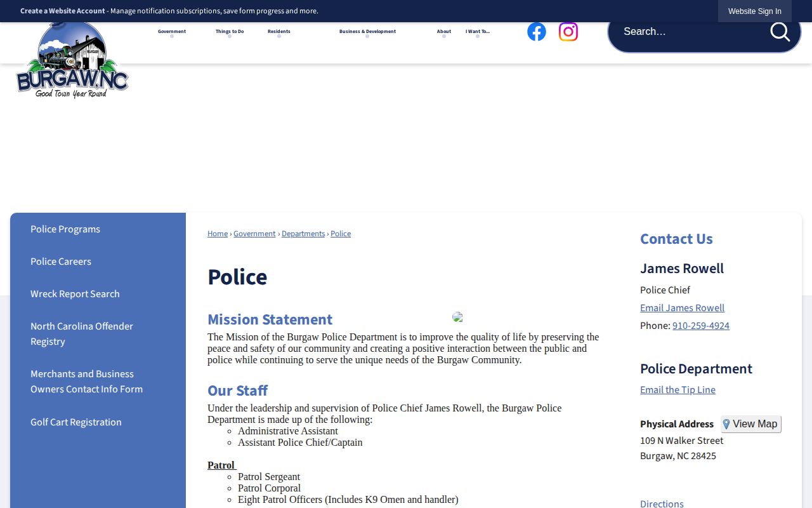This screenshot has width=812, height=508.
Task: Click the Police breadcrumb link
Action: point(341,234)
